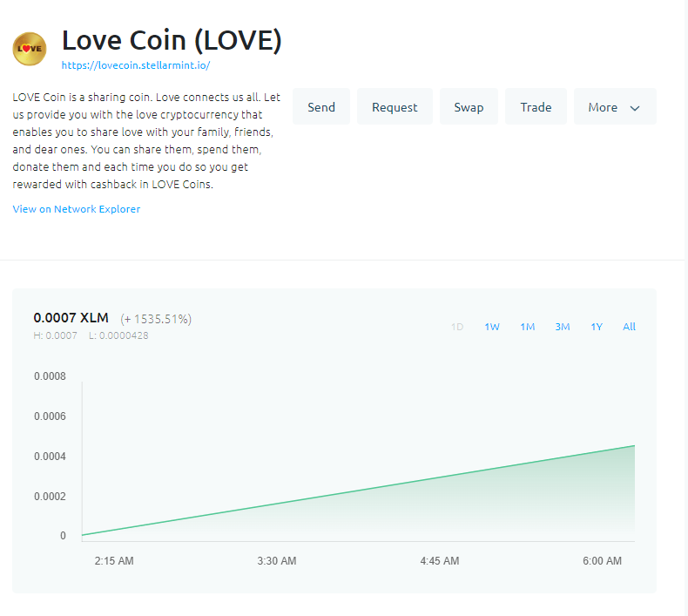Open the lovecoin.stellarmint.io website link

(136, 65)
